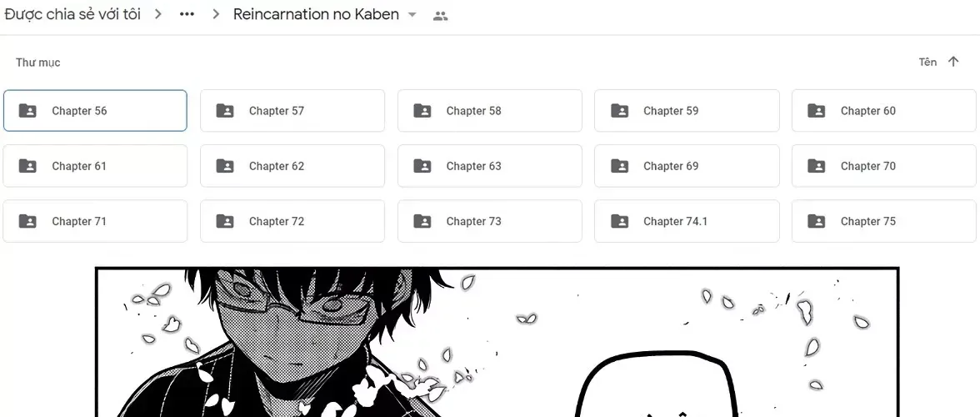Click the Chapter 60 shared folder icon

pyautogui.click(x=817, y=111)
